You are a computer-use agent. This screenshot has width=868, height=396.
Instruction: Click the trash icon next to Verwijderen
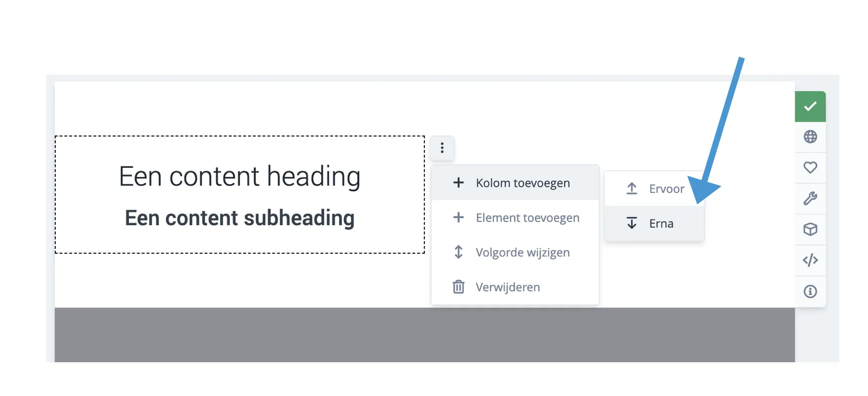tap(459, 287)
